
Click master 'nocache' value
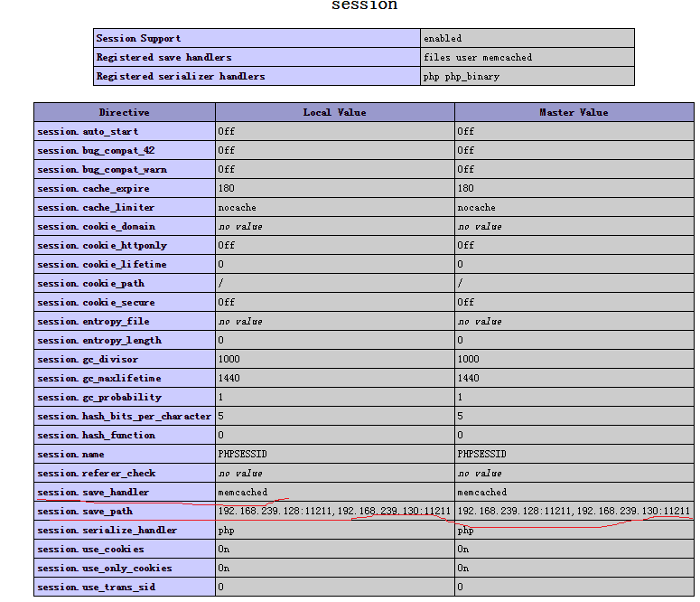[x=476, y=208]
